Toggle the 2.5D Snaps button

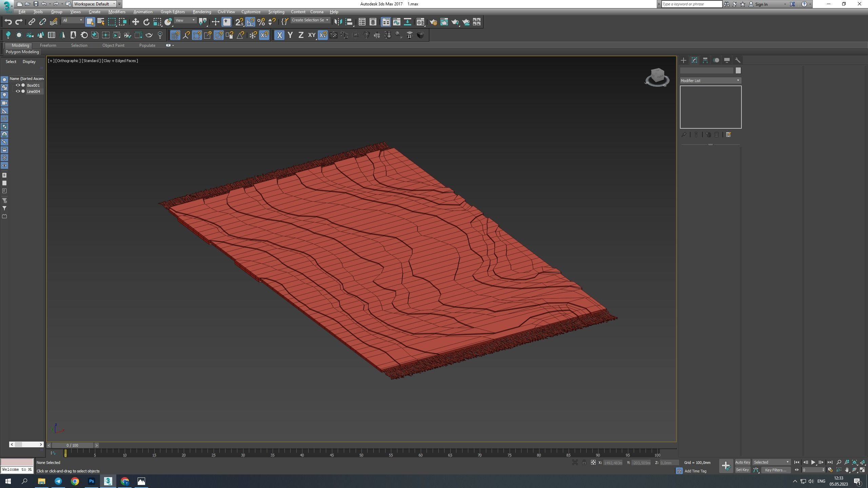point(239,22)
